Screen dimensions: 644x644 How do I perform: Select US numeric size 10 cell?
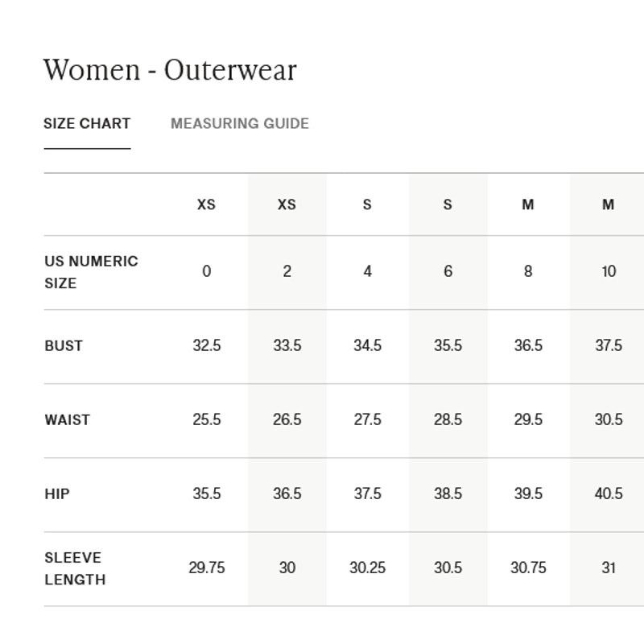coord(609,271)
